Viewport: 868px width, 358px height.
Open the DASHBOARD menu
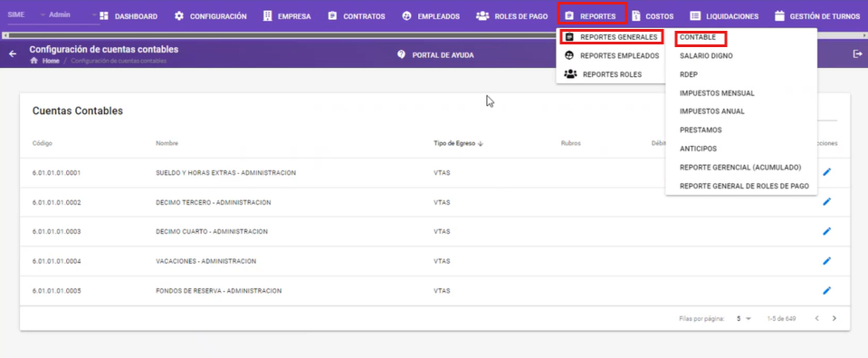(129, 16)
